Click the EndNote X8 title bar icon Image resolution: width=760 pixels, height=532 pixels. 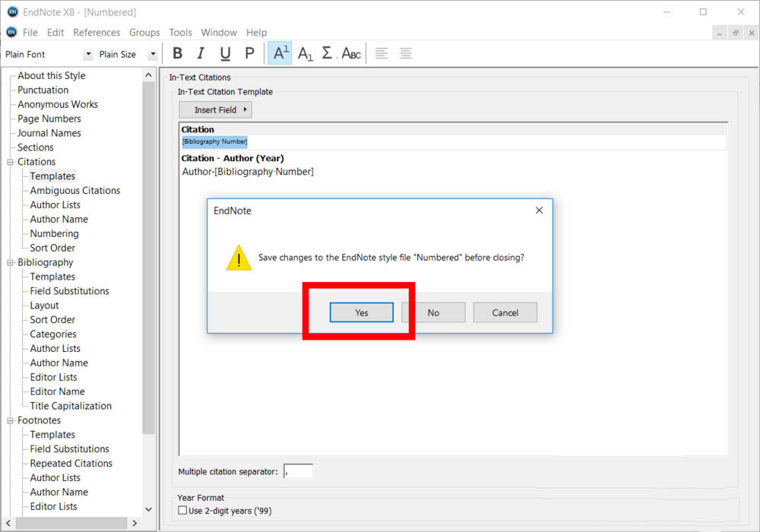pyautogui.click(x=13, y=11)
